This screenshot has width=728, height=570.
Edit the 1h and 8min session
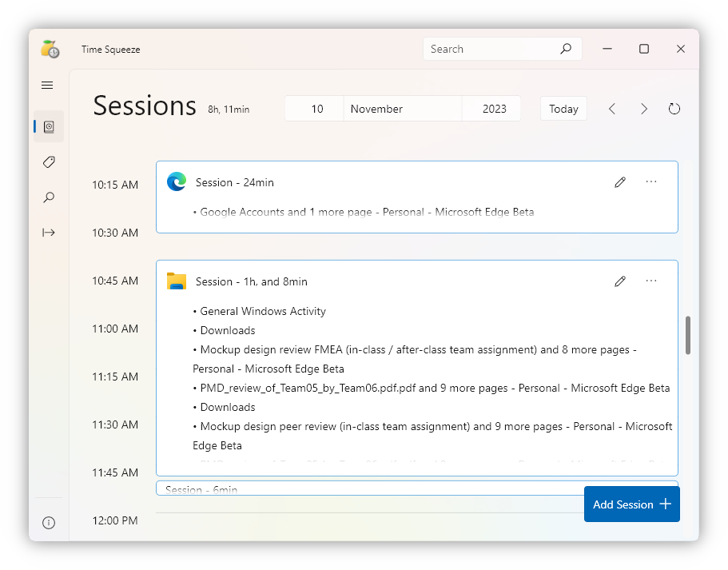coord(620,281)
